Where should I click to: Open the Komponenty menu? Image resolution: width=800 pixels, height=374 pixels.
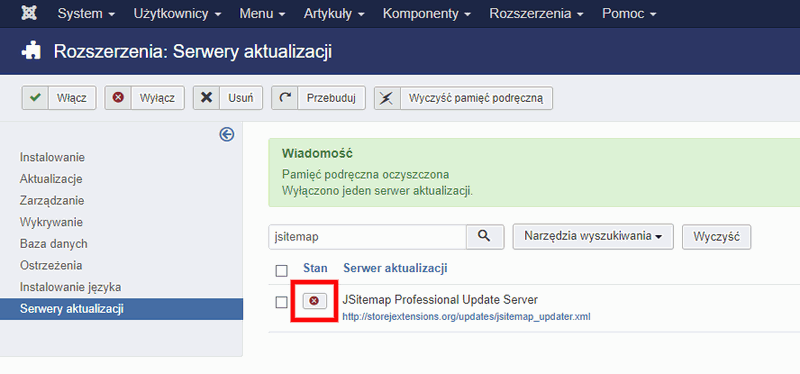click(x=427, y=14)
